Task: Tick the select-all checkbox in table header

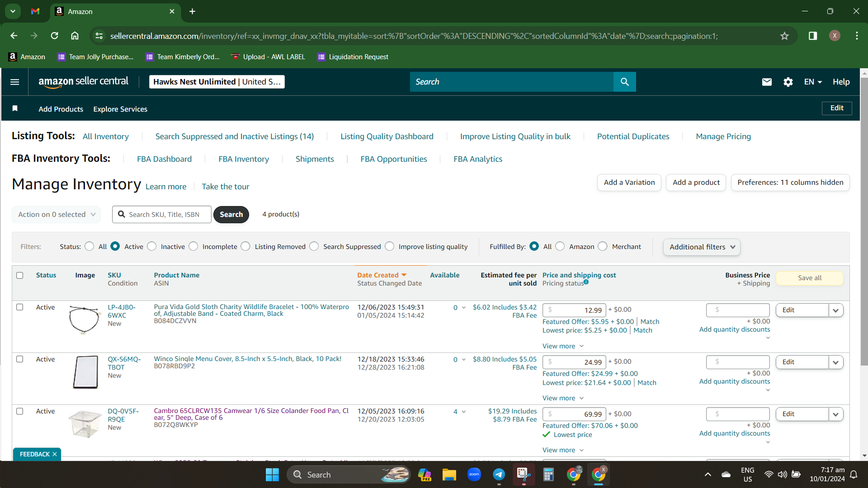Action: 19,275
